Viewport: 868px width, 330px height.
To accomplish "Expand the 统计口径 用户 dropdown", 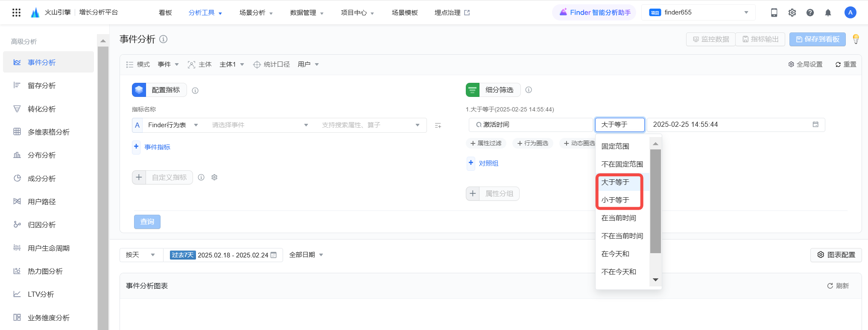I will click(308, 64).
